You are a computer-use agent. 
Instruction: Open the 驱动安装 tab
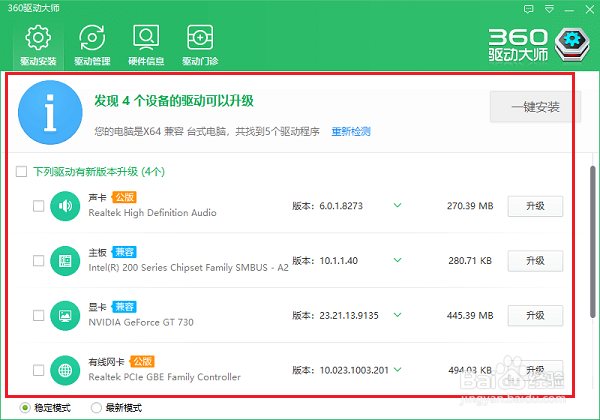click(38, 46)
